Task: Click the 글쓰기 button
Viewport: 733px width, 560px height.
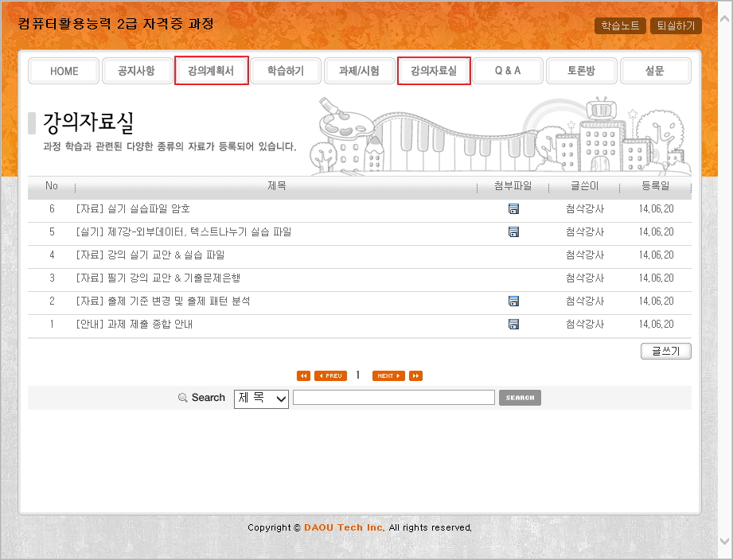Action: (x=665, y=352)
